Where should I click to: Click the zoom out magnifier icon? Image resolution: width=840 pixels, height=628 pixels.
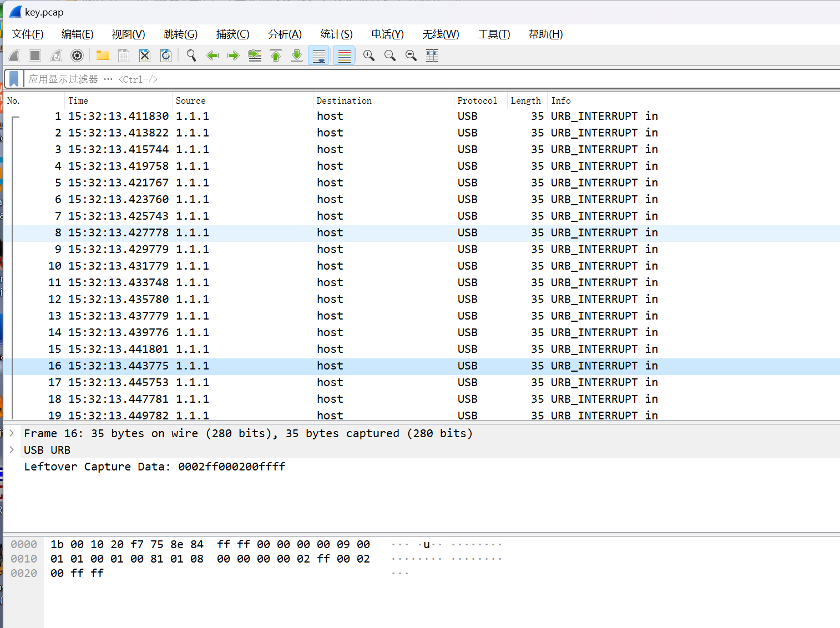(390, 55)
